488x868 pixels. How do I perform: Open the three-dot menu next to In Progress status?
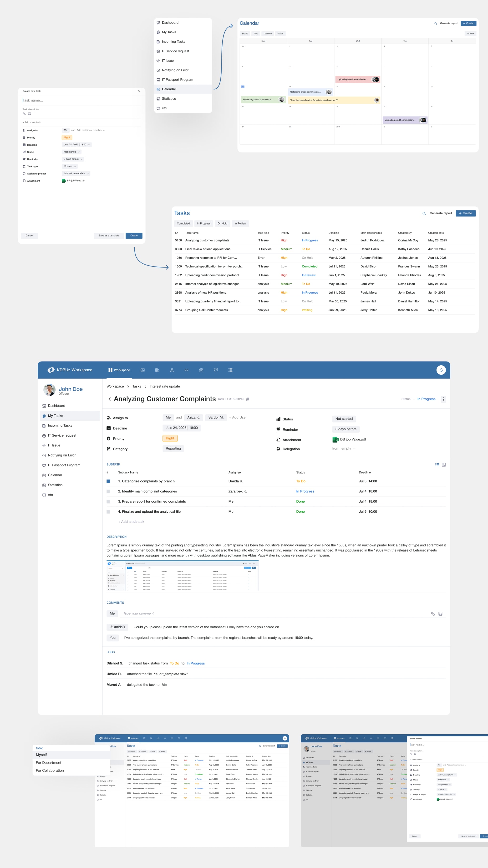pos(443,399)
